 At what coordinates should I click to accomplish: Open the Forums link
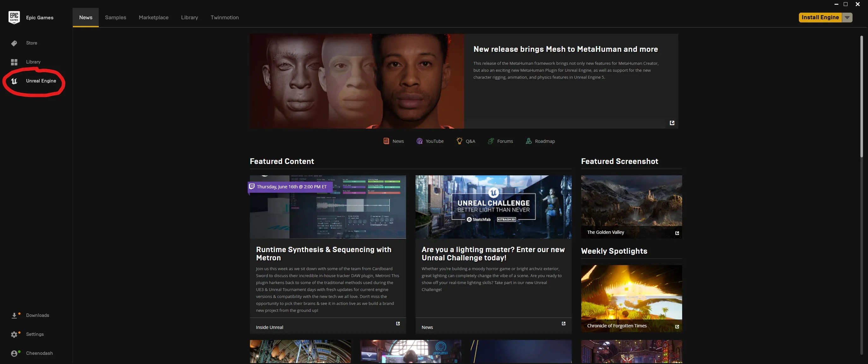pos(500,141)
